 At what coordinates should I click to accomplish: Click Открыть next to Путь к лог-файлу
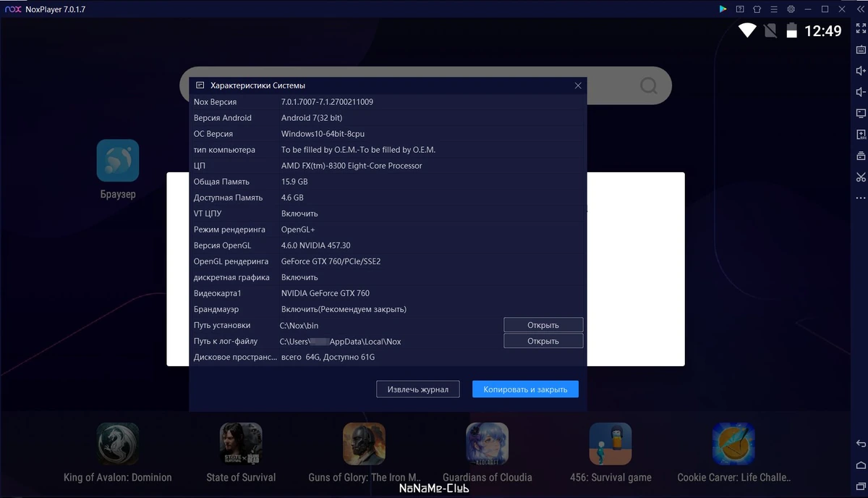543,341
